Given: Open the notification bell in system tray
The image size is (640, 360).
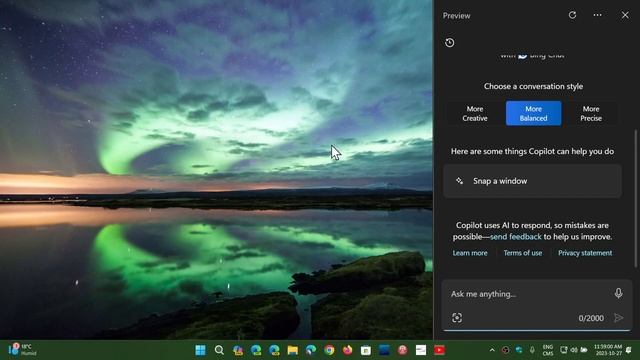Looking at the screenshot, I should [629, 350].
